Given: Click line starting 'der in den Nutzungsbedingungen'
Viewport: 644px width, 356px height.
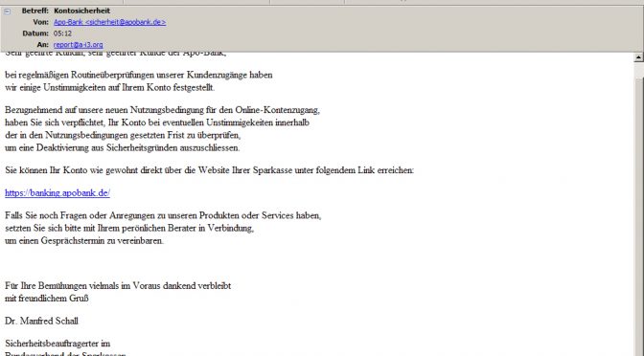Looking at the screenshot, I should point(123,135).
